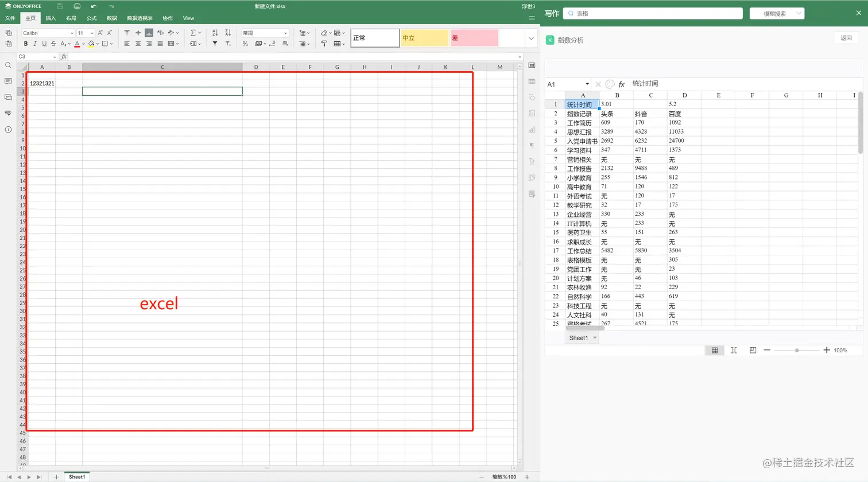
Task: Center-align text horizontally
Action: coord(138,44)
